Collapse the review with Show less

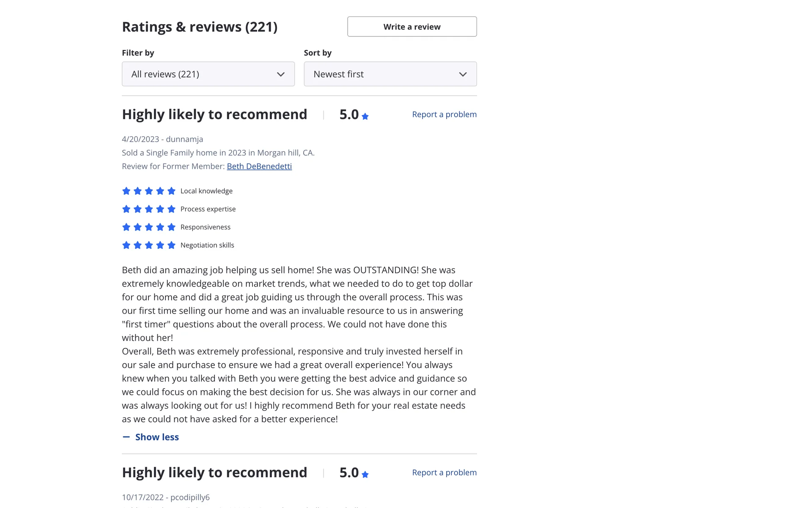tap(157, 437)
